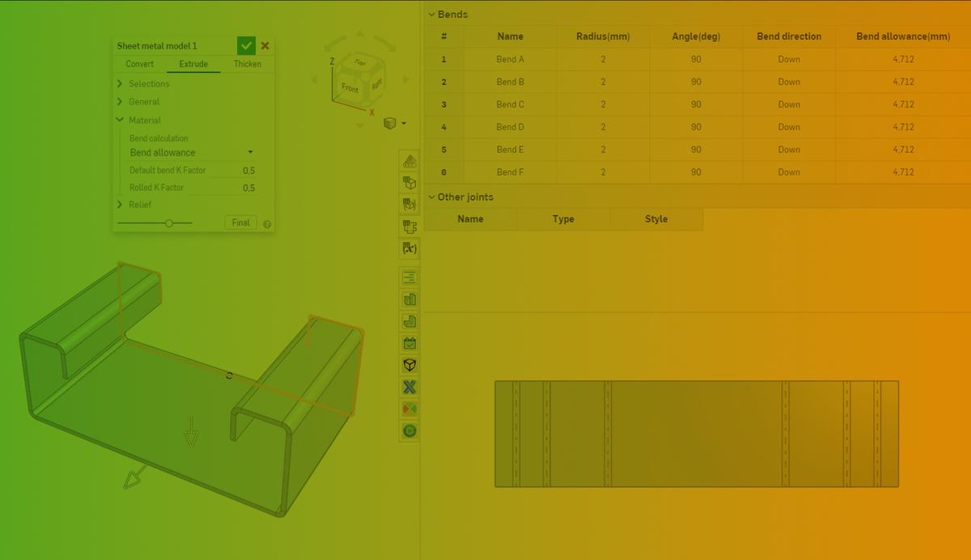The width and height of the screenshot is (971, 560).
Task: Click the notes list icon in the side toolbar
Action: point(409,277)
